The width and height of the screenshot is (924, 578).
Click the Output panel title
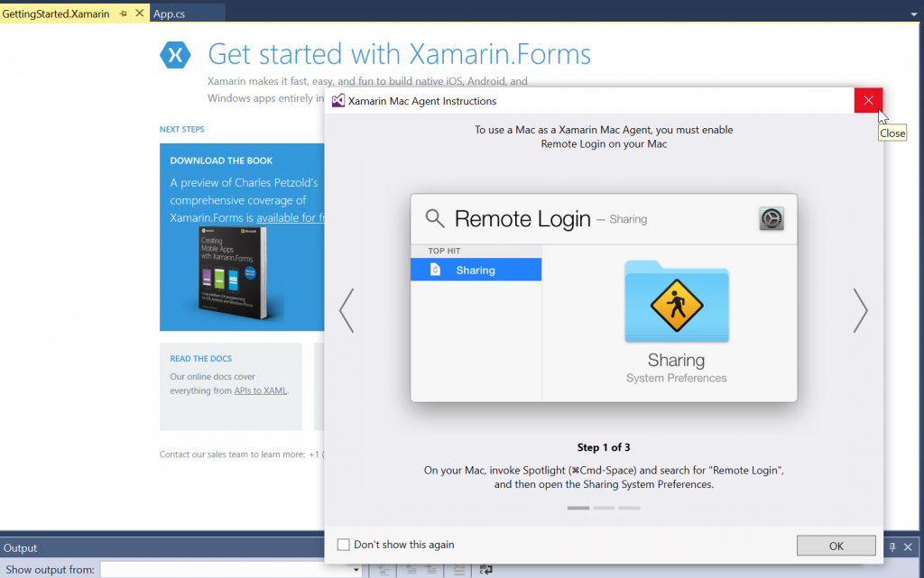[20, 548]
